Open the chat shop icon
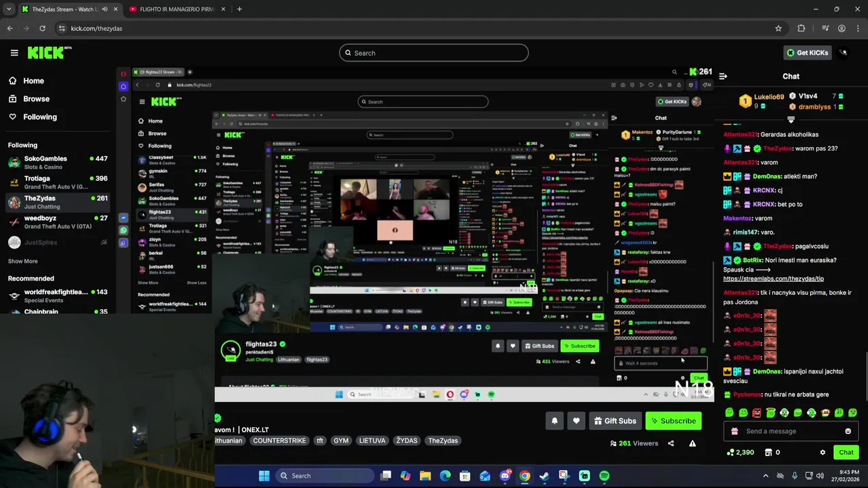Image resolution: width=868 pixels, height=488 pixels. click(768, 452)
